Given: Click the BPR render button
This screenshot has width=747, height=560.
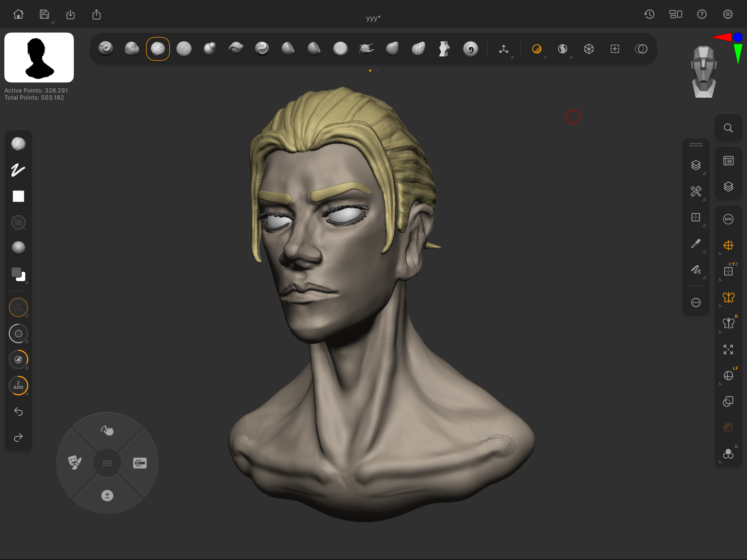Looking at the screenshot, I should (728, 219).
